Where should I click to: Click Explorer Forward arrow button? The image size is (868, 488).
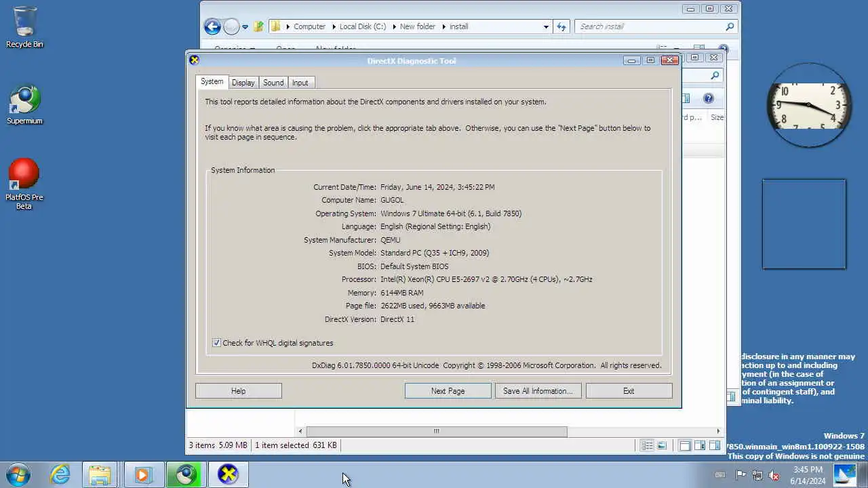point(231,26)
